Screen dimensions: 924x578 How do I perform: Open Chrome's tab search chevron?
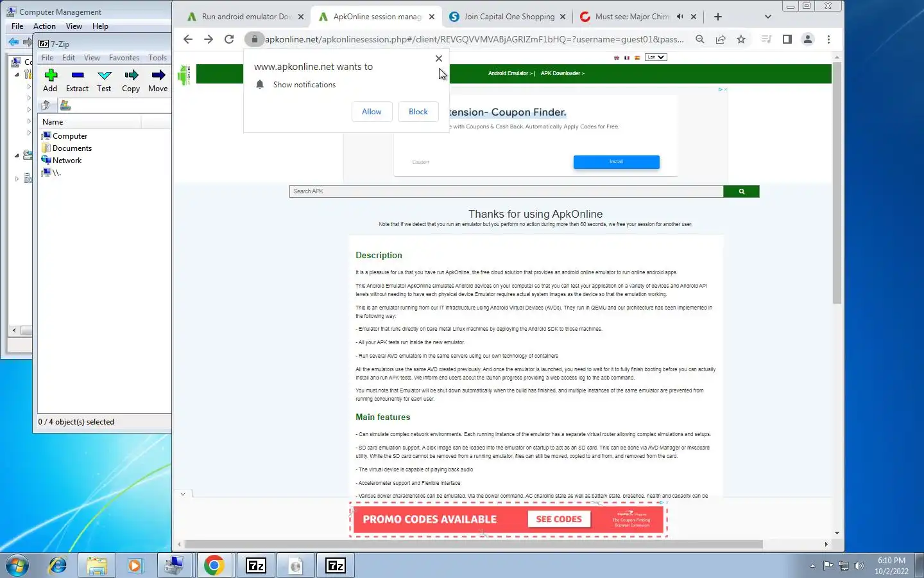click(x=768, y=17)
